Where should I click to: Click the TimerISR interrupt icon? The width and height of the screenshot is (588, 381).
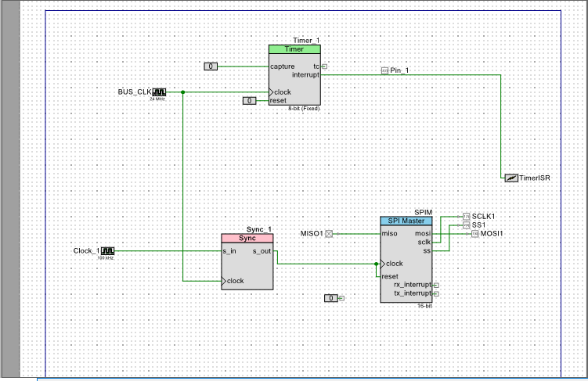coord(511,178)
